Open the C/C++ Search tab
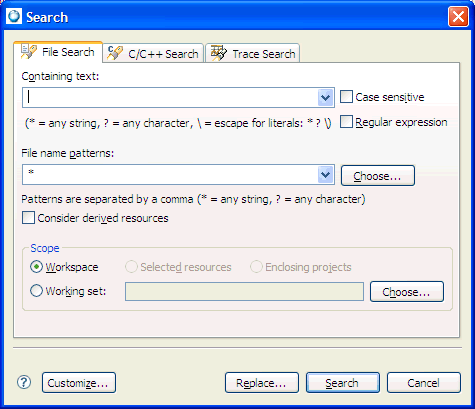The height and width of the screenshot is (409, 475). click(153, 53)
